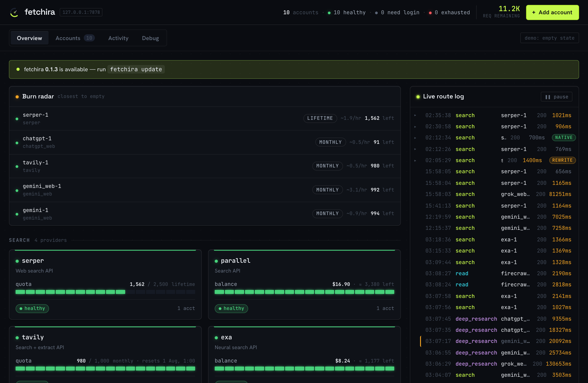Click the healthy badge on serper card
The image size is (588, 383).
click(x=32, y=308)
